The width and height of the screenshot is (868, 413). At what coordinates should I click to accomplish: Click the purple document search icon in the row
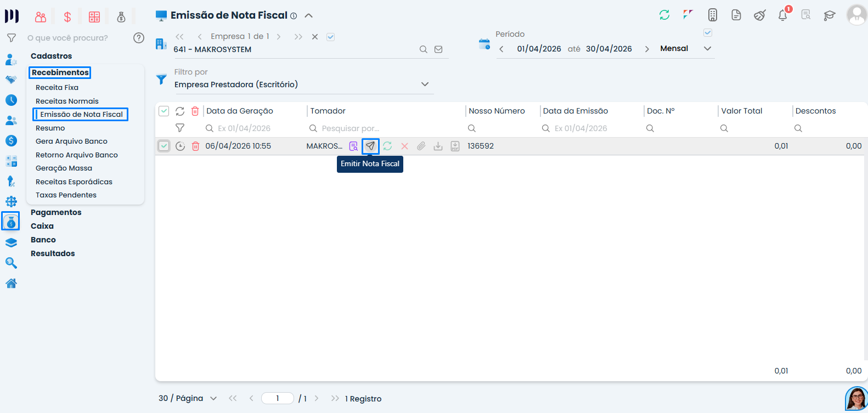click(x=353, y=146)
